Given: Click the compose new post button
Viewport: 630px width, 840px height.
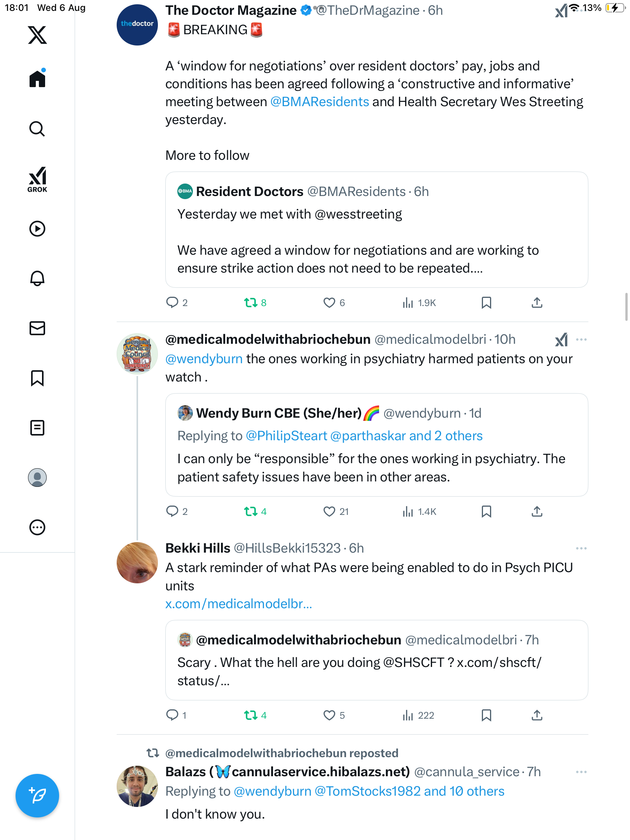Looking at the screenshot, I should point(37,796).
